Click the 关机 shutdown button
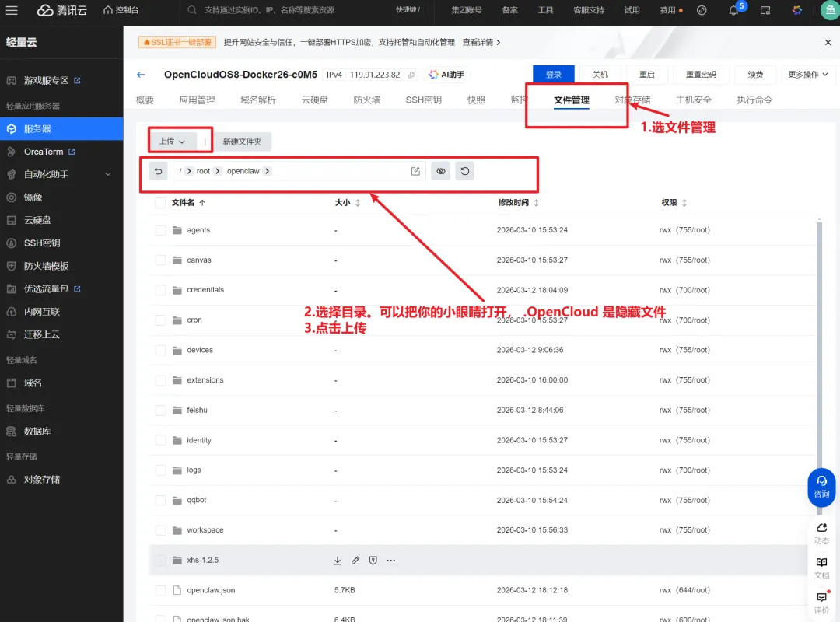 coord(600,75)
